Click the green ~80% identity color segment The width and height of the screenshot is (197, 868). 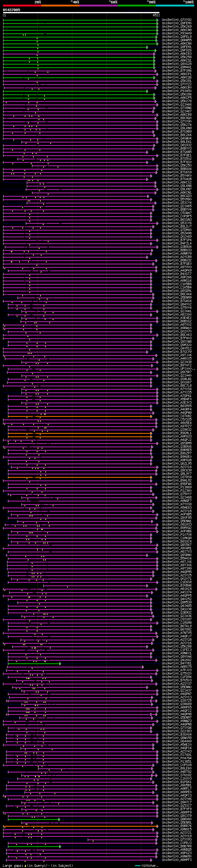pyautogui.click(x=137, y=6)
